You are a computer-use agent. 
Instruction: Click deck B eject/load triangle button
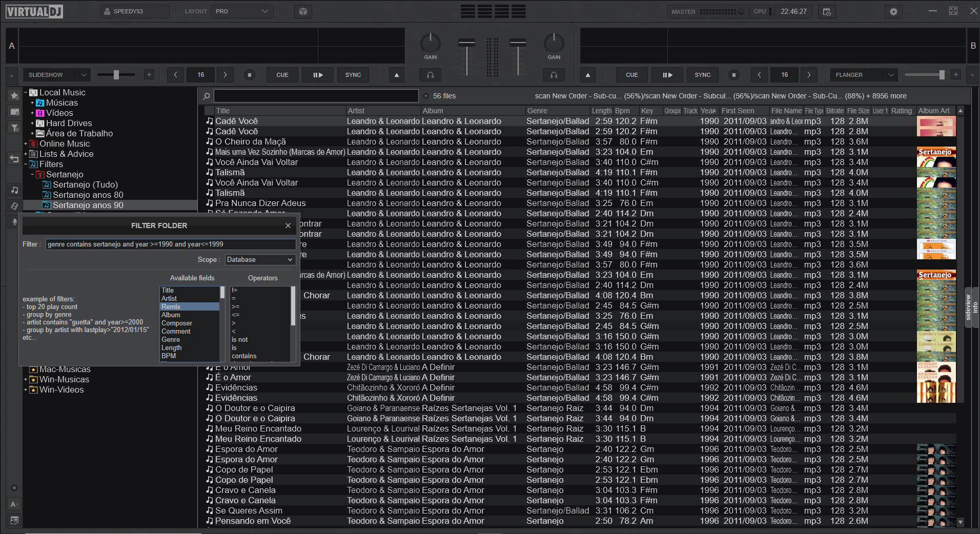(x=588, y=75)
